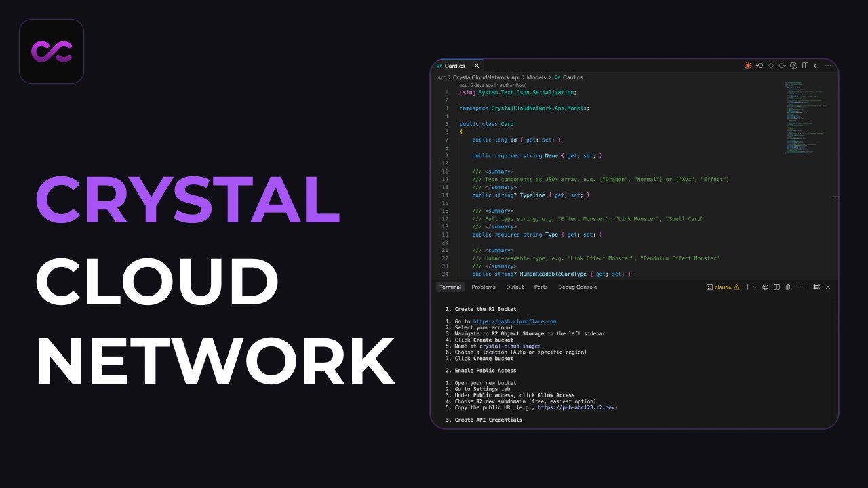Navigate back using the left arrow icon
The width and height of the screenshot is (868, 488).
(816, 66)
